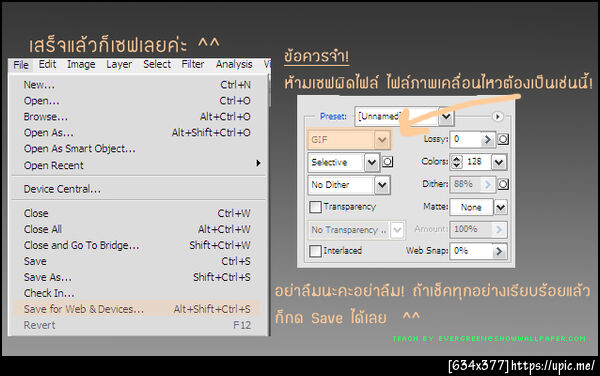Click the Web Snap value field

[471, 251]
